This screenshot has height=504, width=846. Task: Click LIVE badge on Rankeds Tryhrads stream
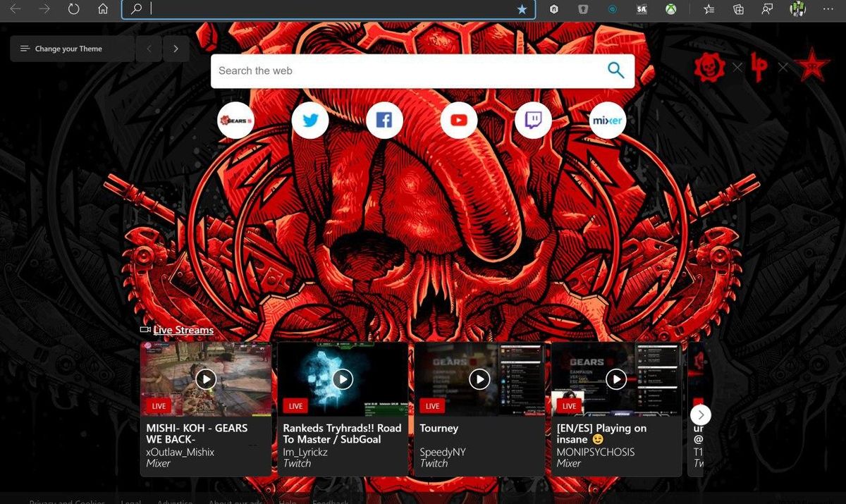point(295,406)
